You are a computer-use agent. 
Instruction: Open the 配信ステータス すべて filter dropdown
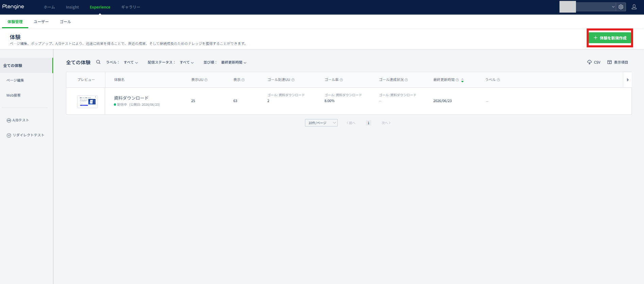click(187, 63)
